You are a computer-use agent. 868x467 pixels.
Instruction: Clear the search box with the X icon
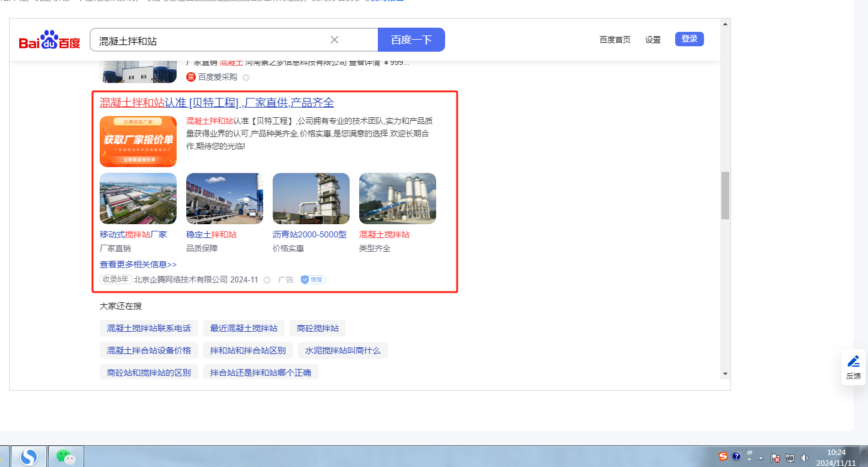tap(335, 40)
